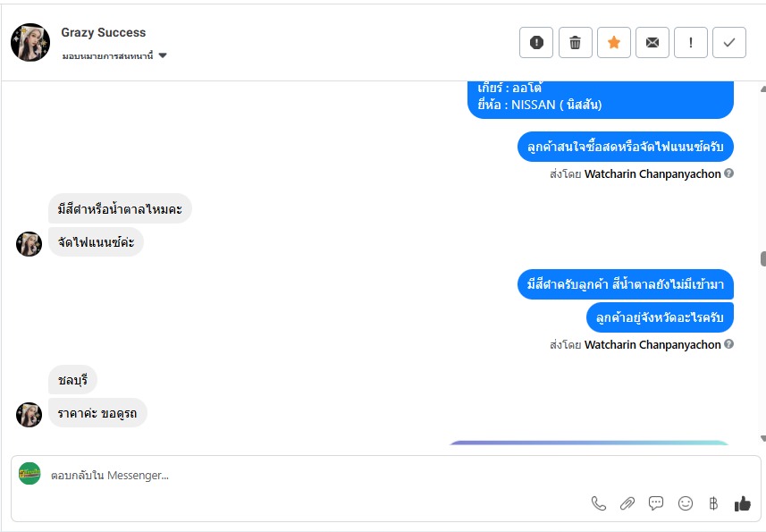Screen dimensions: 766x532
Task: Focus the Messenger reply input field
Action: point(386,476)
